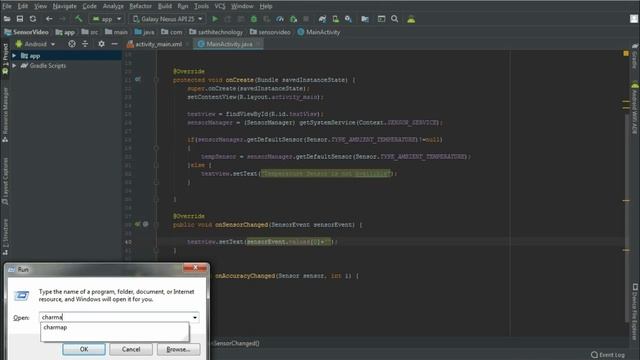640x360 pixels.
Task: Click Cancel in the Run dialog
Action: 131,349
